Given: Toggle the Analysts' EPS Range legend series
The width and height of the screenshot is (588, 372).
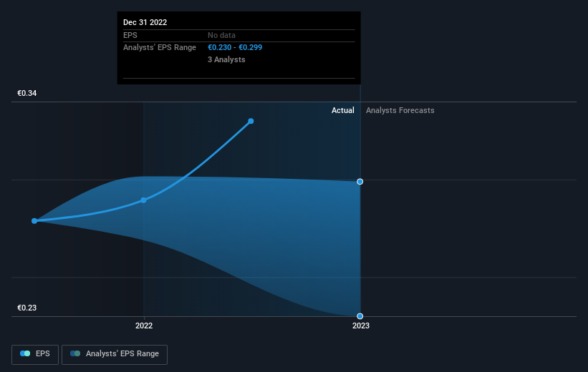Looking at the screenshot, I should [x=115, y=354].
